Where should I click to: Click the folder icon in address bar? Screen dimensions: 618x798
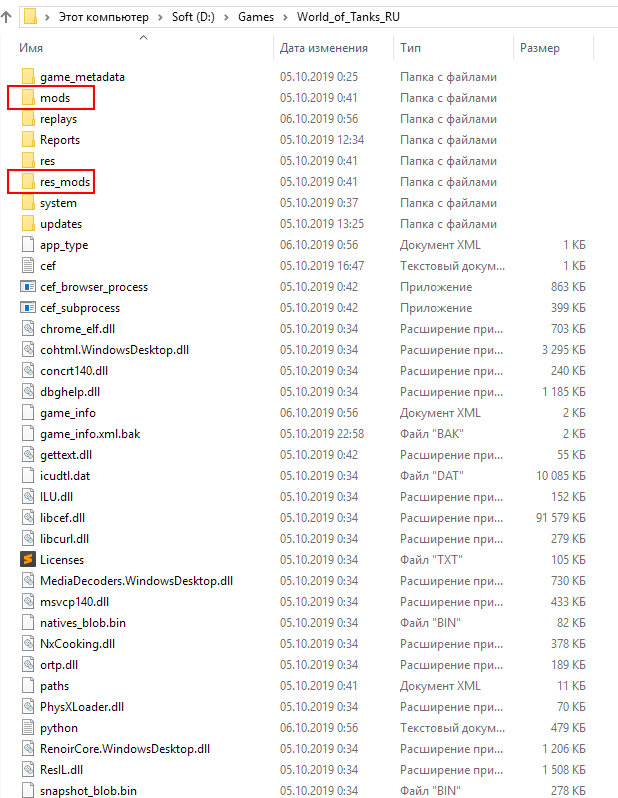pos(31,17)
